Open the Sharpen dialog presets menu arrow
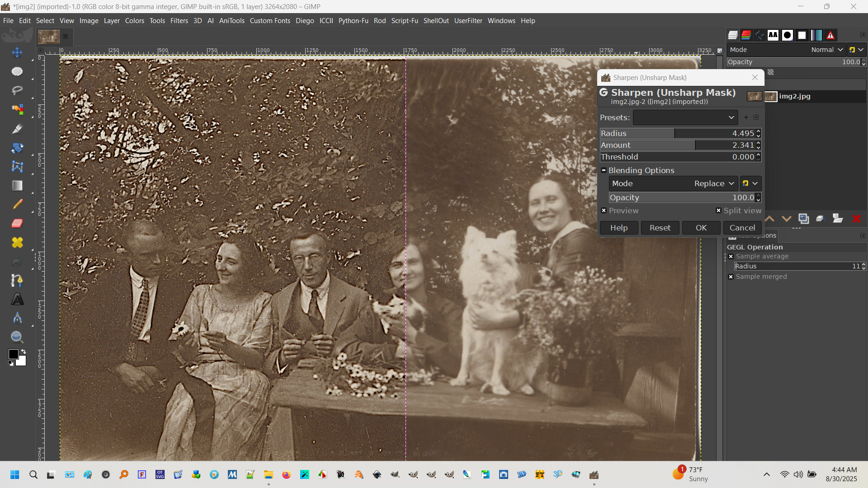Image resolution: width=868 pixels, height=488 pixels. point(756,117)
